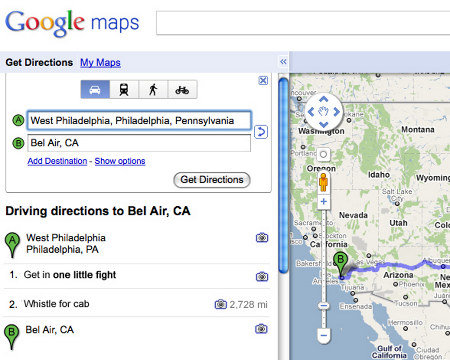
Task: Select the public transit travel mode
Action: pyautogui.click(x=124, y=89)
